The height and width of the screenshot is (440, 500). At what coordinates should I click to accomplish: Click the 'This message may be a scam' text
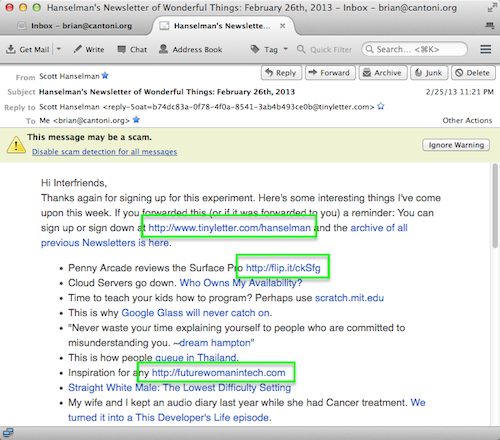(89, 137)
